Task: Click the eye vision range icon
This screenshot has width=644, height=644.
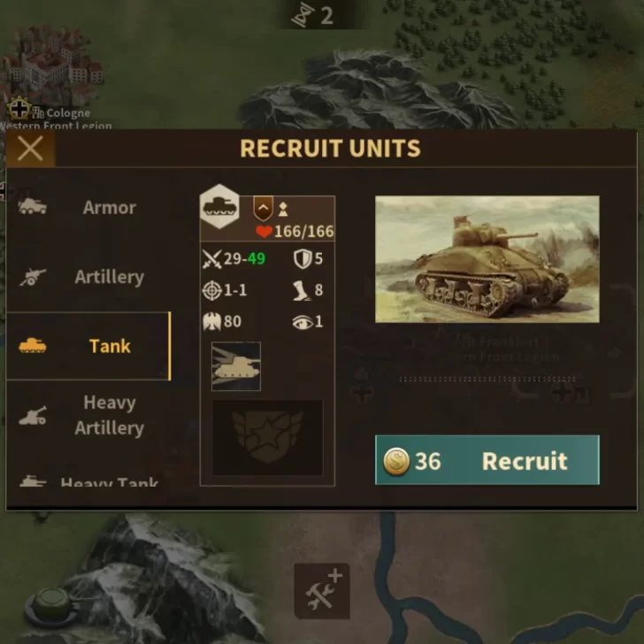Action: (303, 322)
